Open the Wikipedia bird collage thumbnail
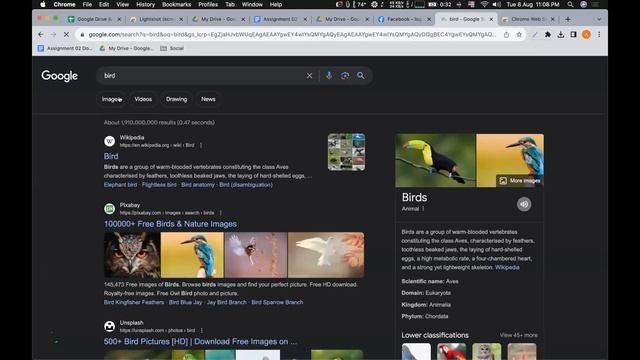Viewport: 640px width, 360px height. click(346, 152)
